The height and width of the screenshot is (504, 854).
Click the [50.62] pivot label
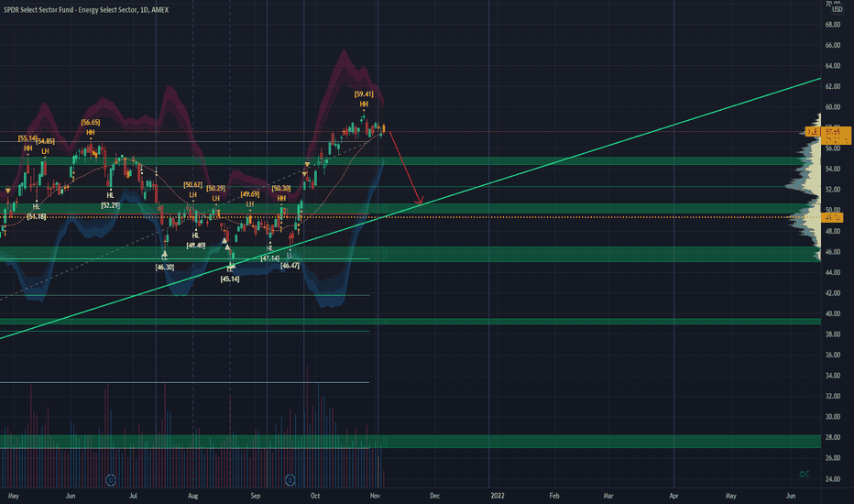tap(192, 185)
